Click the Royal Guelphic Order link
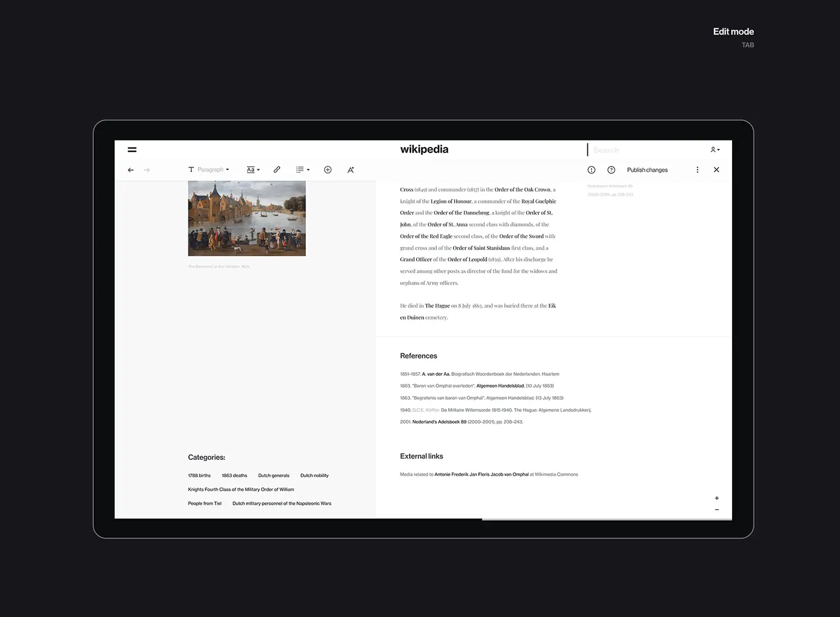Viewport: 840px width, 617px height. tap(539, 201)
